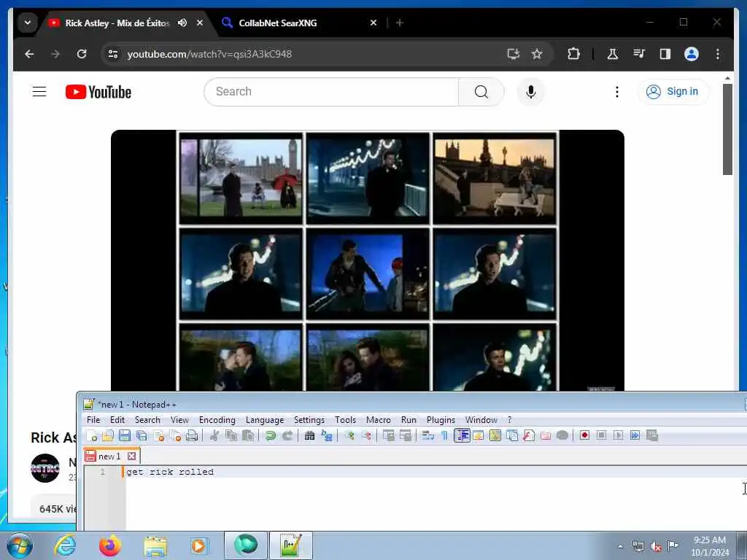Open the Settings menu in Notepad++
Viewport: 747px width, 560px height.
309,419
